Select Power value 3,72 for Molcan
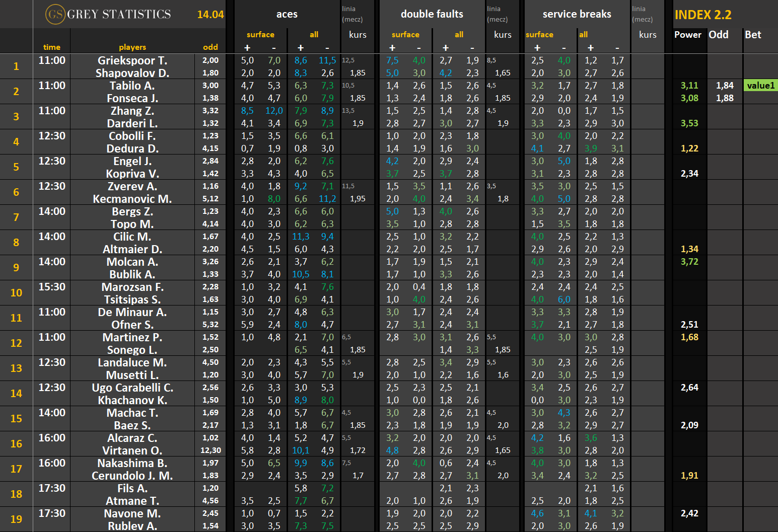This screenshot has width=778, height=532. [x=689, y=262]
